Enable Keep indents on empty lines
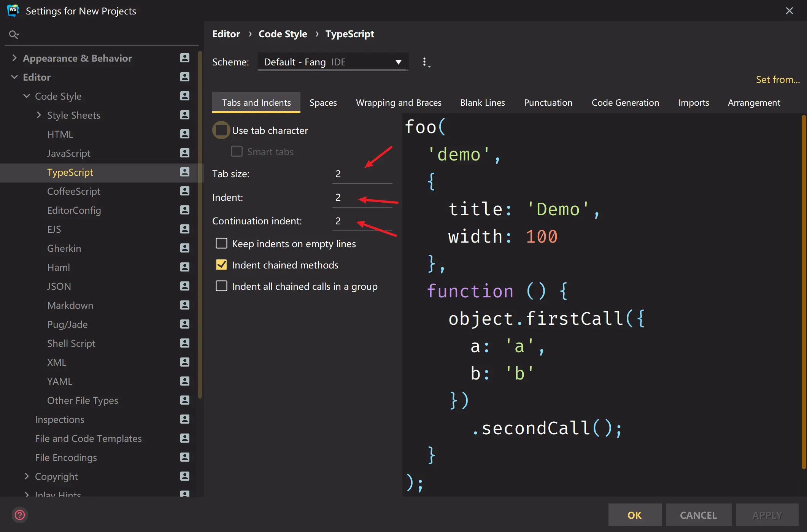Viewport: 807px width, 532px height. [221, 243]
